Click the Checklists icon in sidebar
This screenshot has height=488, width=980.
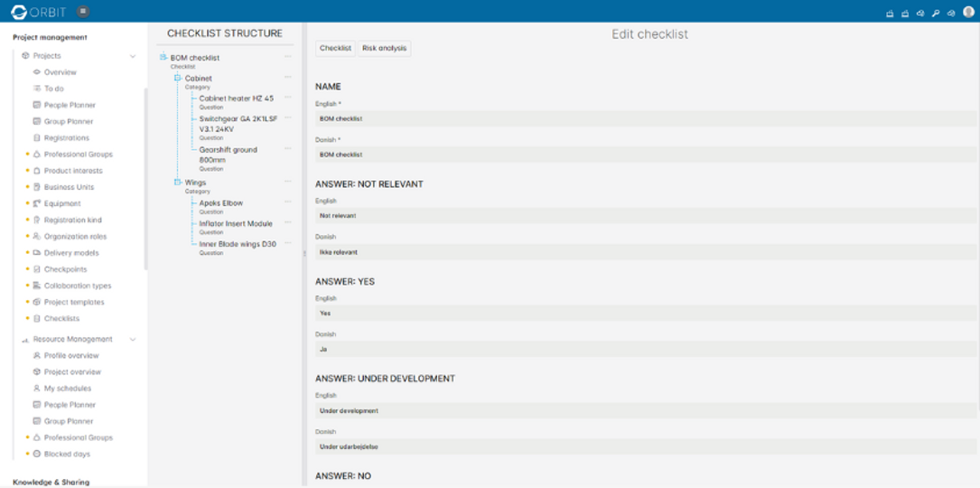click(37, 319)
